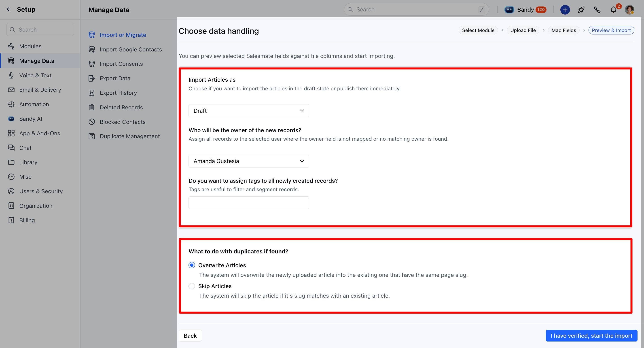Open the rocket getting-started icon
The height and width of the screenshot is (348, 644).
(581, 10)
